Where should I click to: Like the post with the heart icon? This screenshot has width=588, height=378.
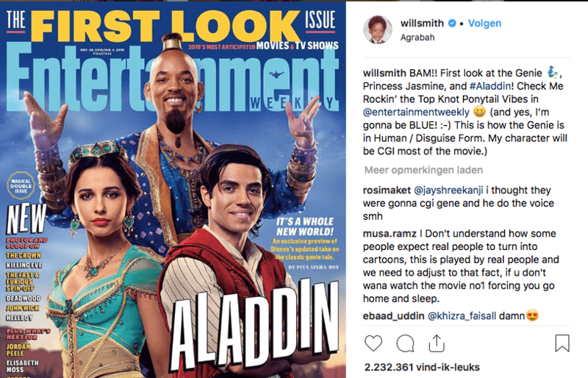tap(373, 343)
